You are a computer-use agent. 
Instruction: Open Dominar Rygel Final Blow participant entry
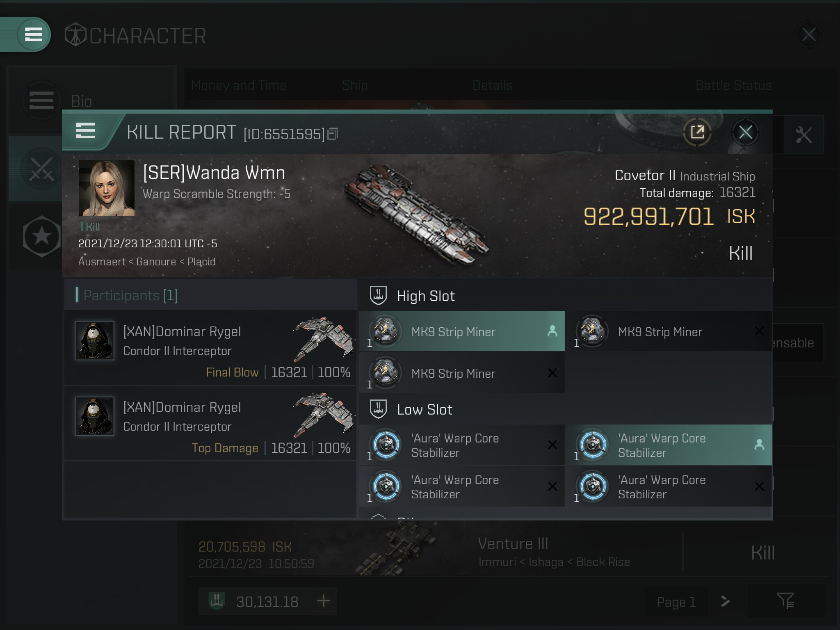[x=210, y=348]
